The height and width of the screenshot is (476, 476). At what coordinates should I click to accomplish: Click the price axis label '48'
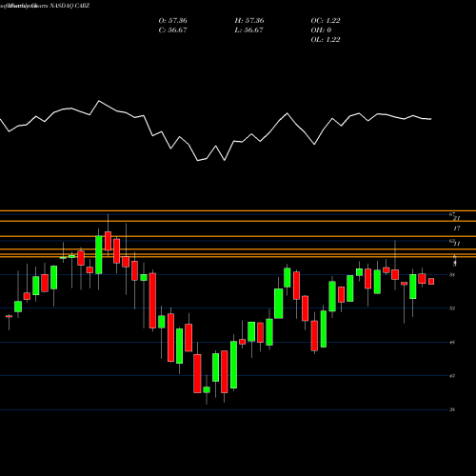[x=452, y=343]
